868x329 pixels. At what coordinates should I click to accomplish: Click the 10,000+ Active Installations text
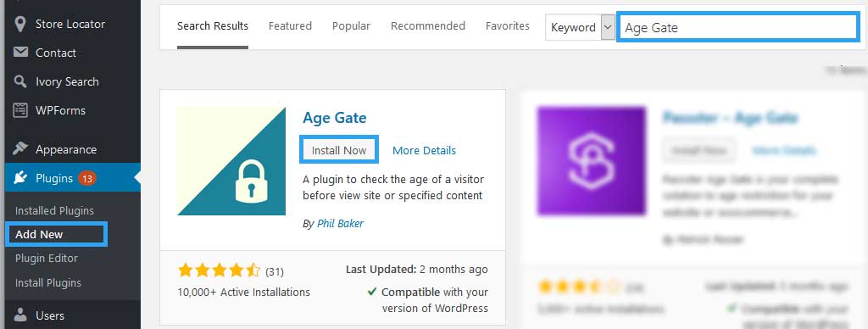pos(243,292)
